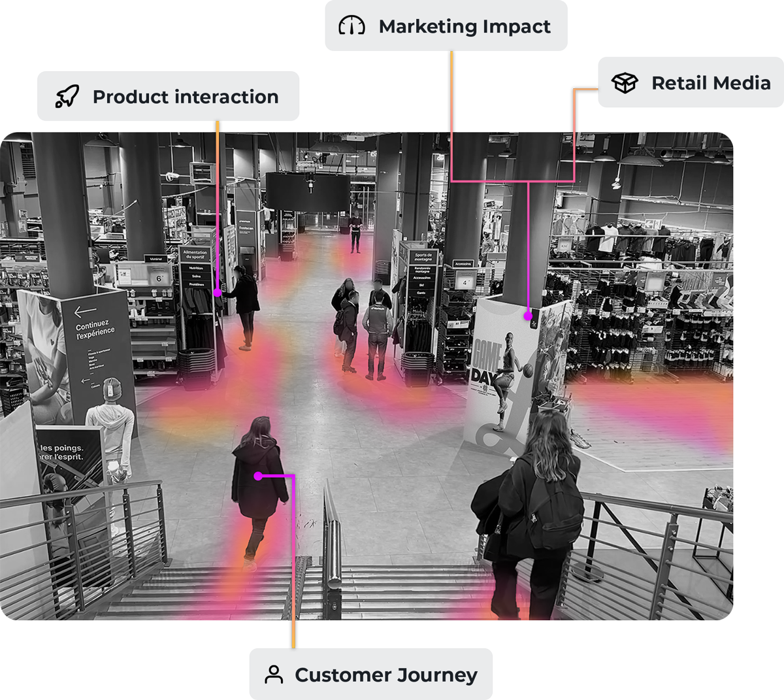Click the magenta dot on the walking customer
This screenshot has height=700, width=784.
(259, 476)
